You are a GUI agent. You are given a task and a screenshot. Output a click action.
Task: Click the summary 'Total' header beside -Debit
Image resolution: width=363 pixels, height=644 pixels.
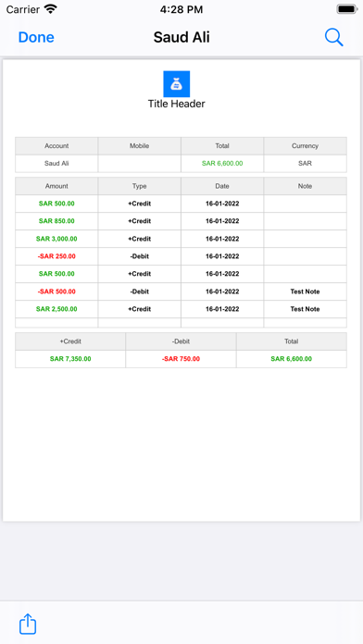click(292, 341)
